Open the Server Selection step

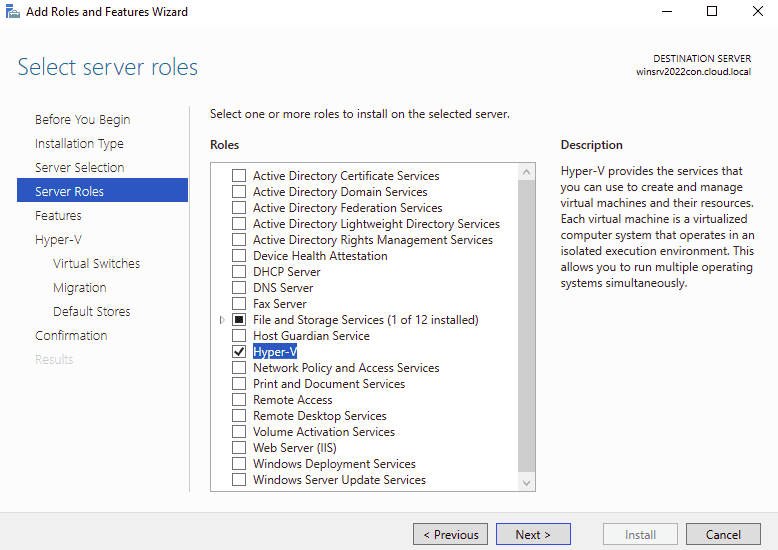pyautogui.click(x=79, y=168)
